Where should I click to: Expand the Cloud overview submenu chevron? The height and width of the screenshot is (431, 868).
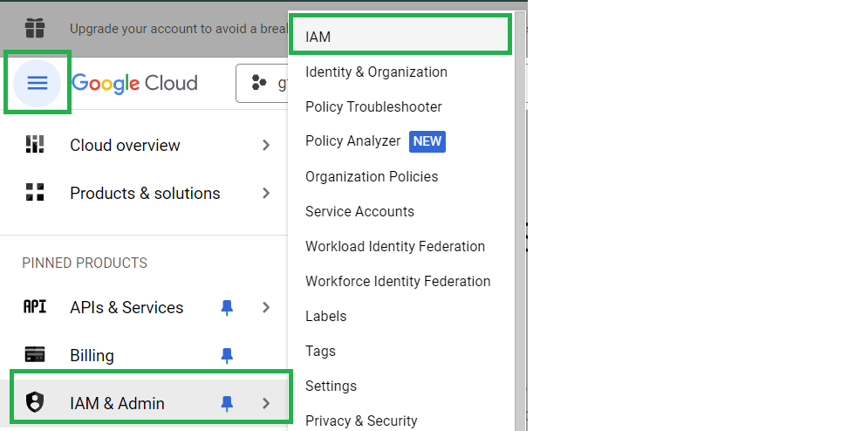pyautogui.click(x=266, y=145)
